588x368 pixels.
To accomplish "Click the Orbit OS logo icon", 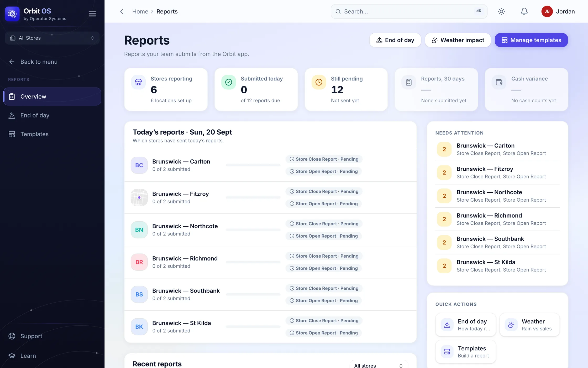I will point(12,14).
